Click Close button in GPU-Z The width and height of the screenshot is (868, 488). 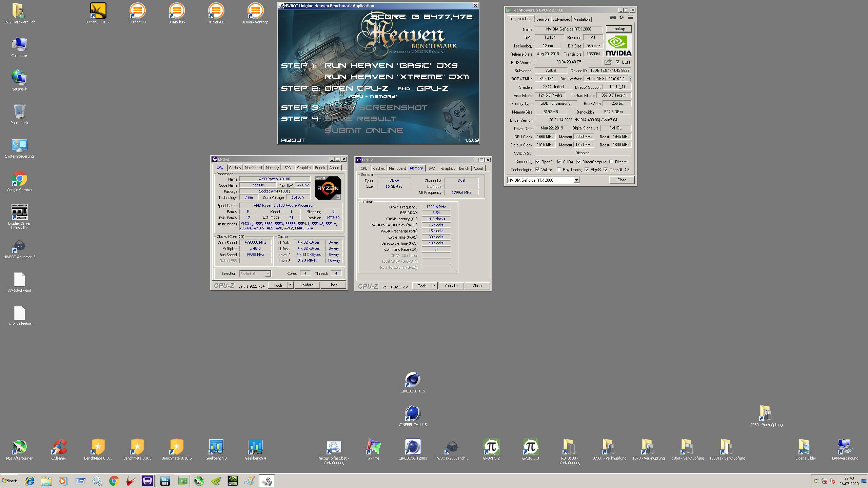(622, 180)
